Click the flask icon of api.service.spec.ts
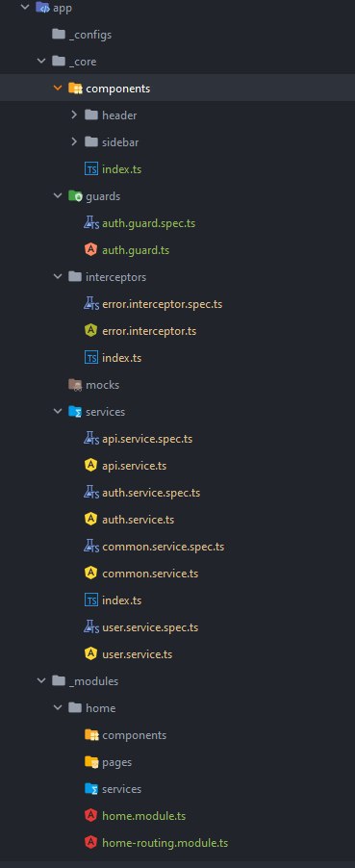This screenshot has width=355, height=868. pos(91,439)
